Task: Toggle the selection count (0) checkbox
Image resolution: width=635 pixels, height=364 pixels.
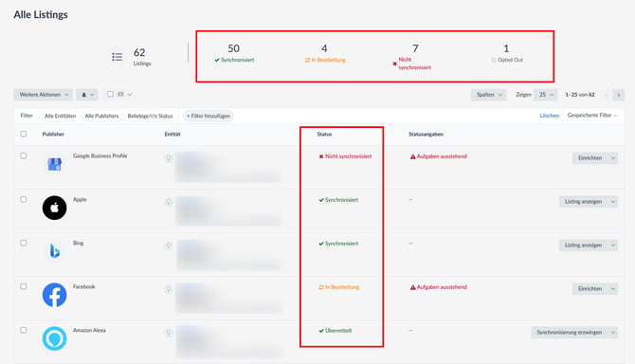Action: click(110, 95)
